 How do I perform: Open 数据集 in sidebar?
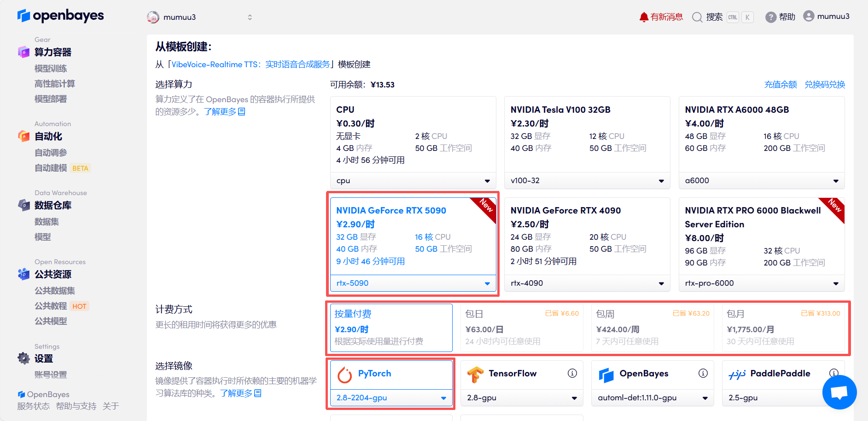47,221
